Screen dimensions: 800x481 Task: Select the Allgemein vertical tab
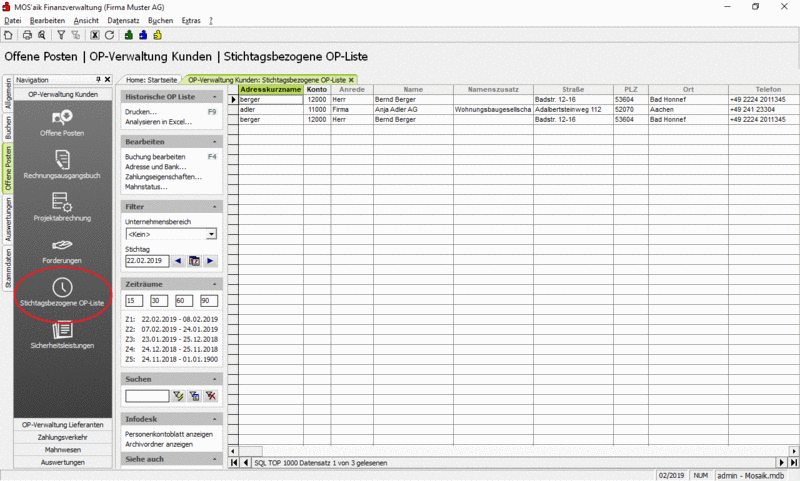(x=8, y=93)
